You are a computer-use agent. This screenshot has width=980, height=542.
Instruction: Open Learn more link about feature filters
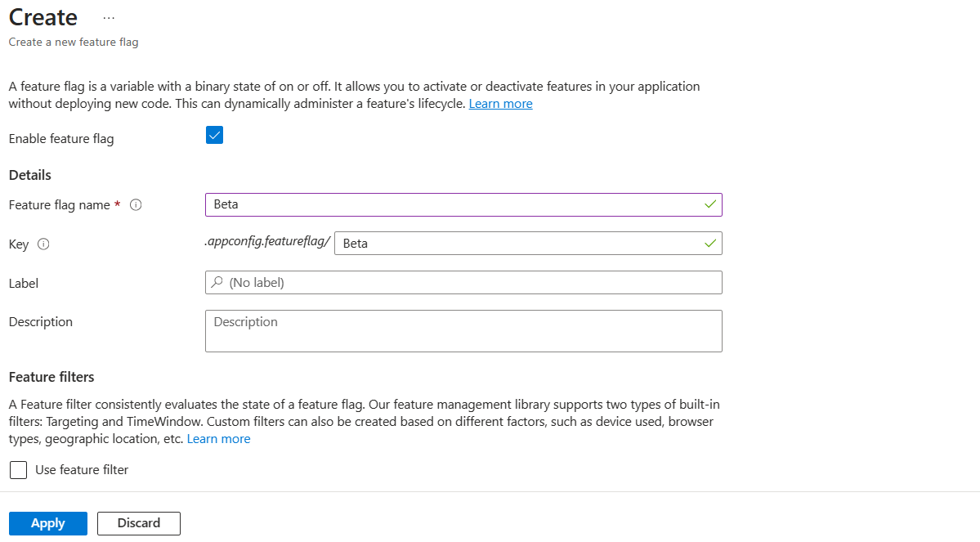tap(218, 439)
